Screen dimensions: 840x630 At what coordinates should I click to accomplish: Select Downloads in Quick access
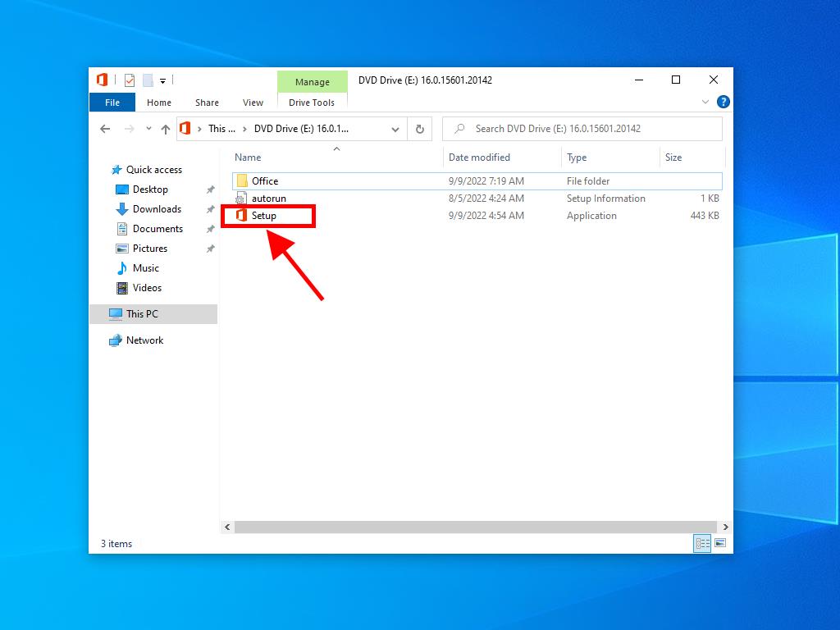click(x=157, y=209)
